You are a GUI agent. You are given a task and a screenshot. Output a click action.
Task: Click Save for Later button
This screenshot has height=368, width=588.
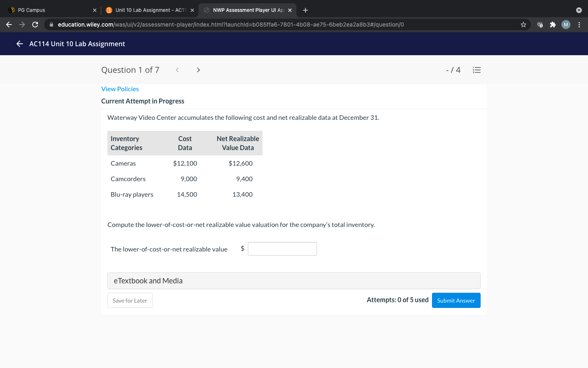click(130, 301)
